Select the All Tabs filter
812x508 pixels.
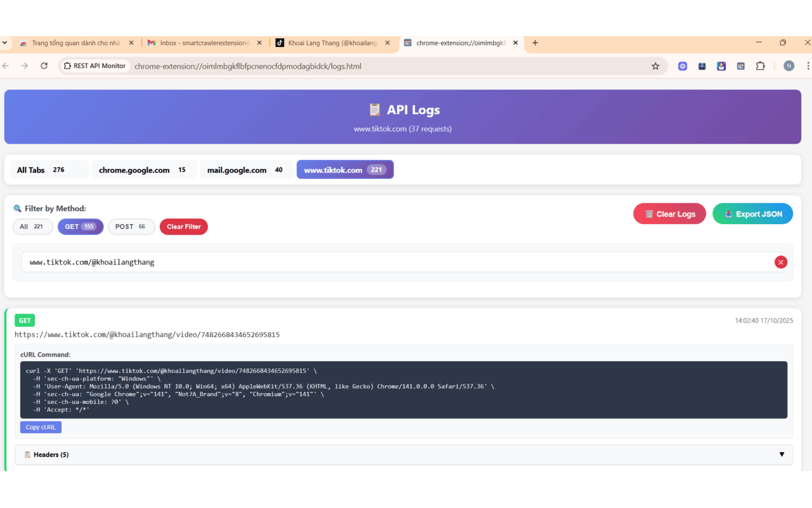click(49, 170)
